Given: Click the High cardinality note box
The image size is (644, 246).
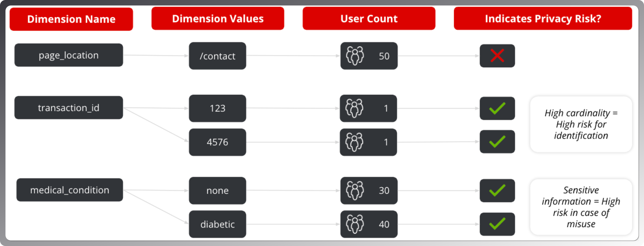Looking at the screenshot, I should (581, 124).
